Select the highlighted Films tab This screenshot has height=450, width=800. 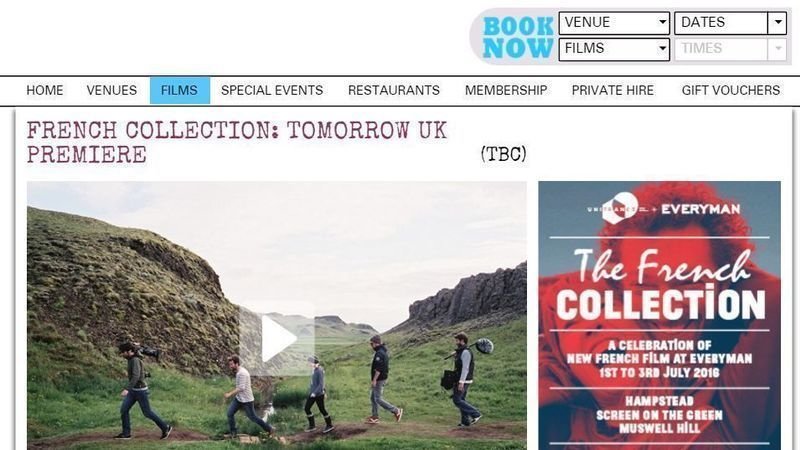click(x=180, y=90)
